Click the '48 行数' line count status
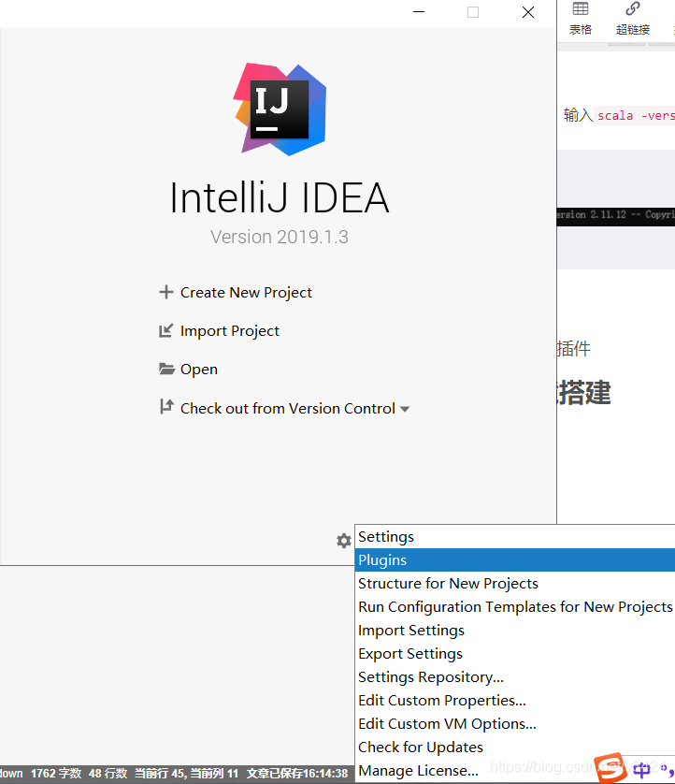 point(108,774)
